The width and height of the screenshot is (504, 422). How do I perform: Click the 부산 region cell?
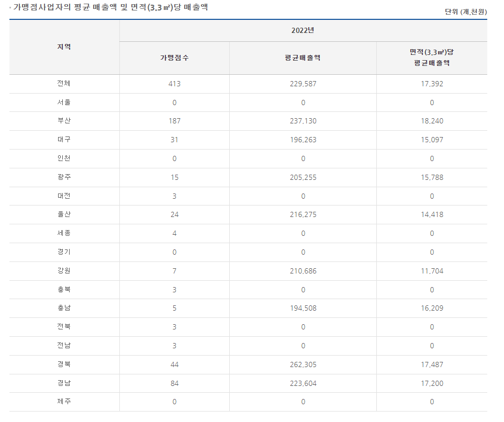point(64,121)
